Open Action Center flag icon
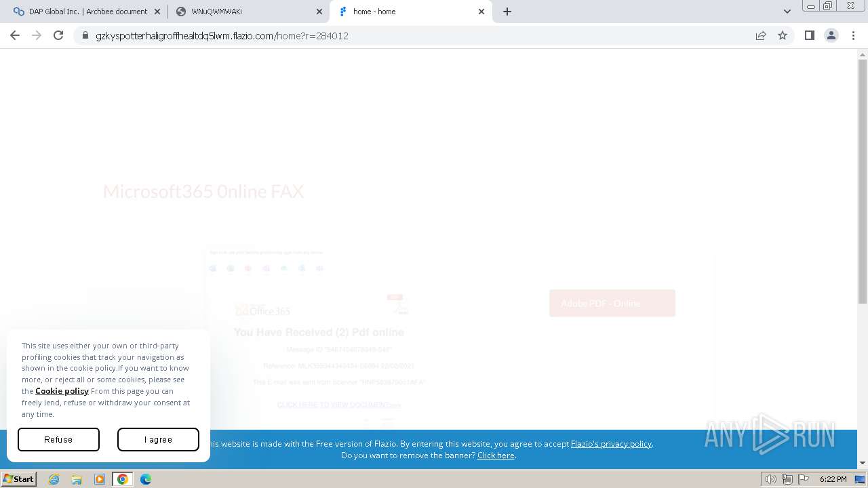This screenshot has width=868, height=488. tap(804, 479)
